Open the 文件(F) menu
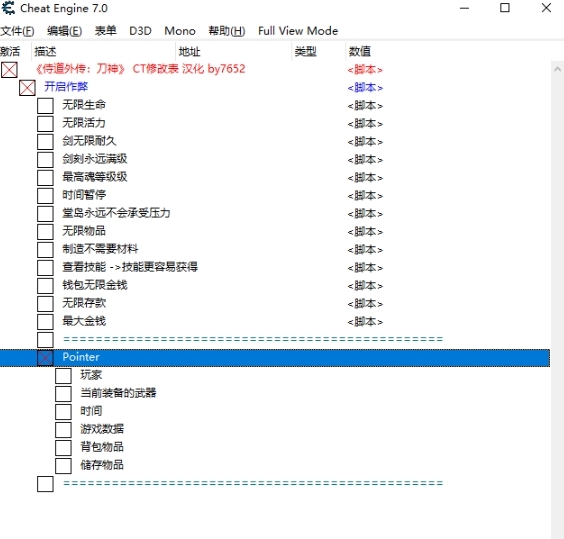The height and width of the screenshot is (539, 564). 17,31
